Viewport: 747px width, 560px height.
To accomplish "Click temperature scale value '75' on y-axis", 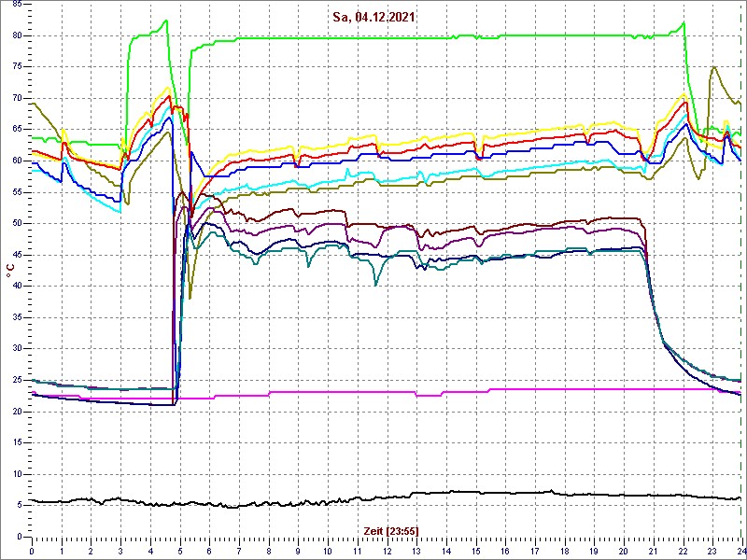I will 18,66.
